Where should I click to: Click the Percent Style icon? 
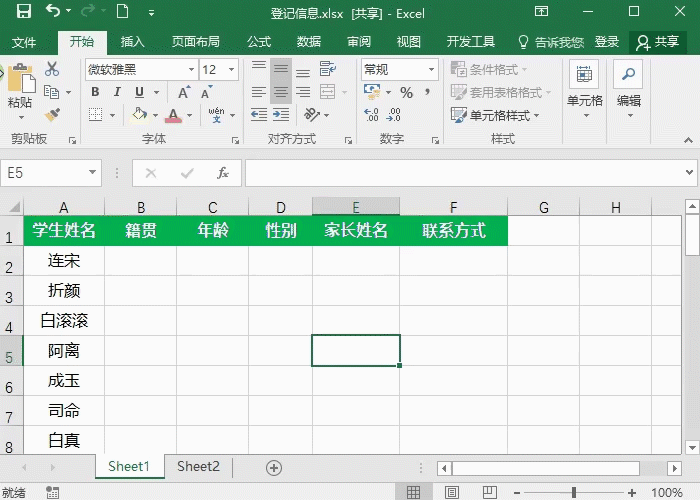(406, 92)
